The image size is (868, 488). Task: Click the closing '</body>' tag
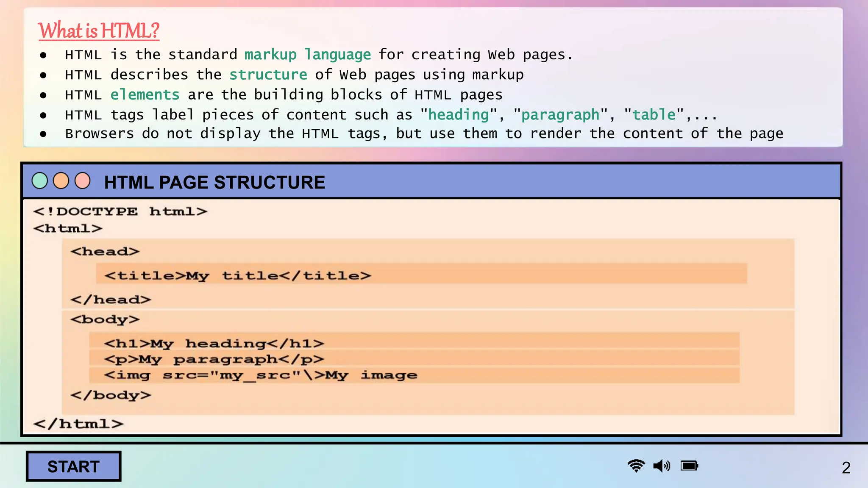point(111,395)
